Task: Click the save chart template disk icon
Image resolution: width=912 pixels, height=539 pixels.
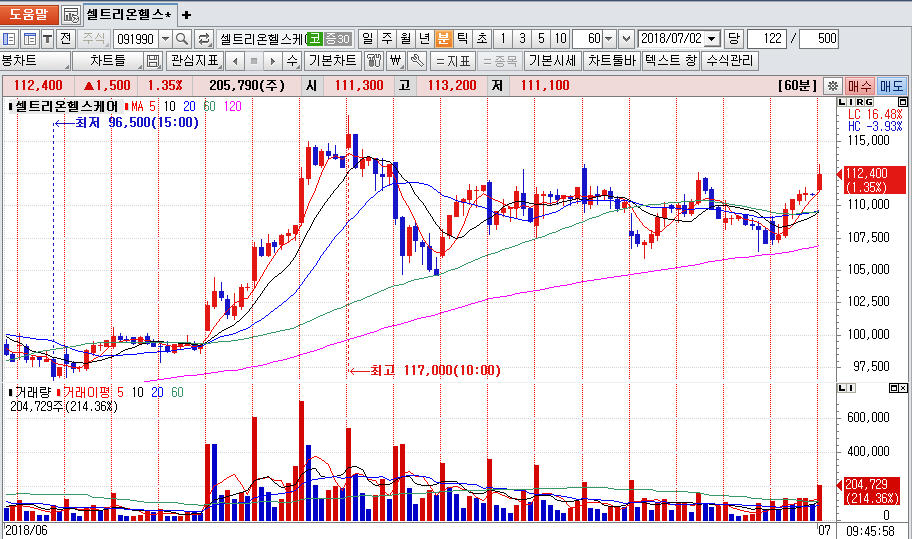Action: [153, 61]
